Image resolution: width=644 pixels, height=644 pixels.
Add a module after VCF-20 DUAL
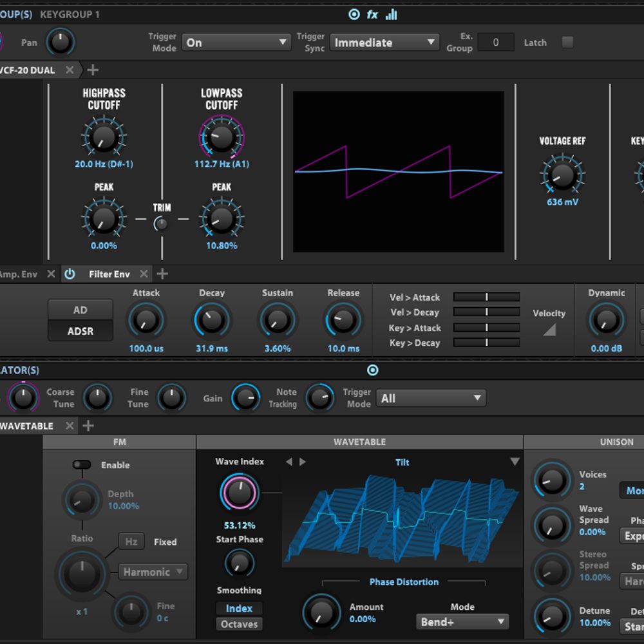pos(93,70)
